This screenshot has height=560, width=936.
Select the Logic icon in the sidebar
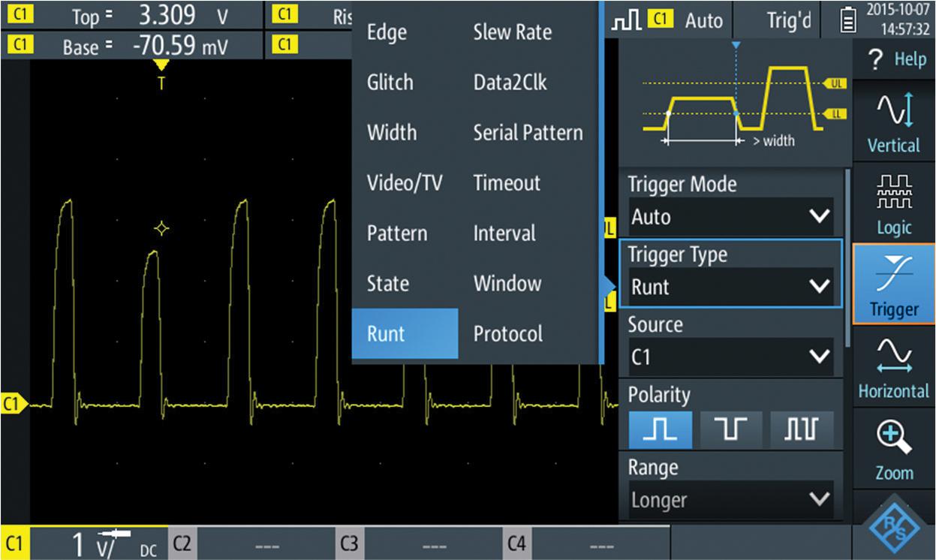pos(893,203)
